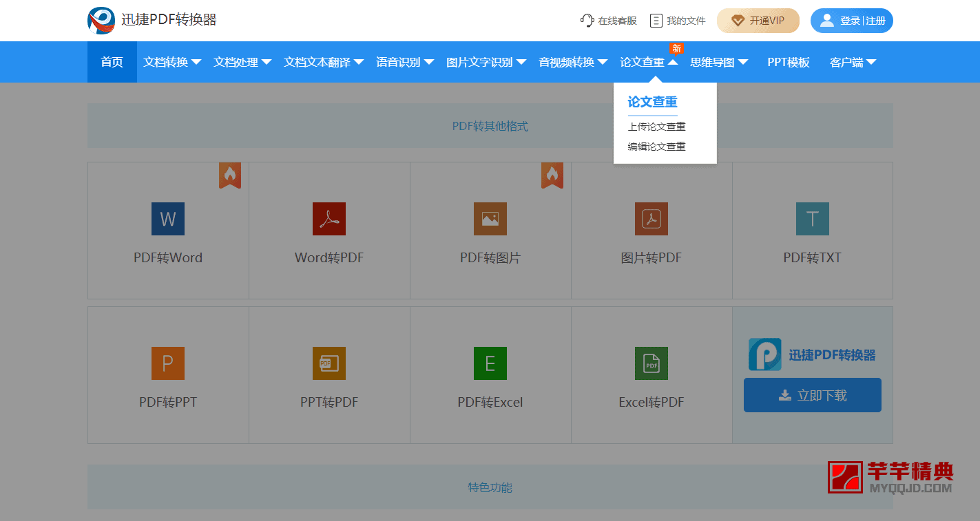Open the PPT模板 menu item
This screenshot has width=980, height=521.
[789, 62]
